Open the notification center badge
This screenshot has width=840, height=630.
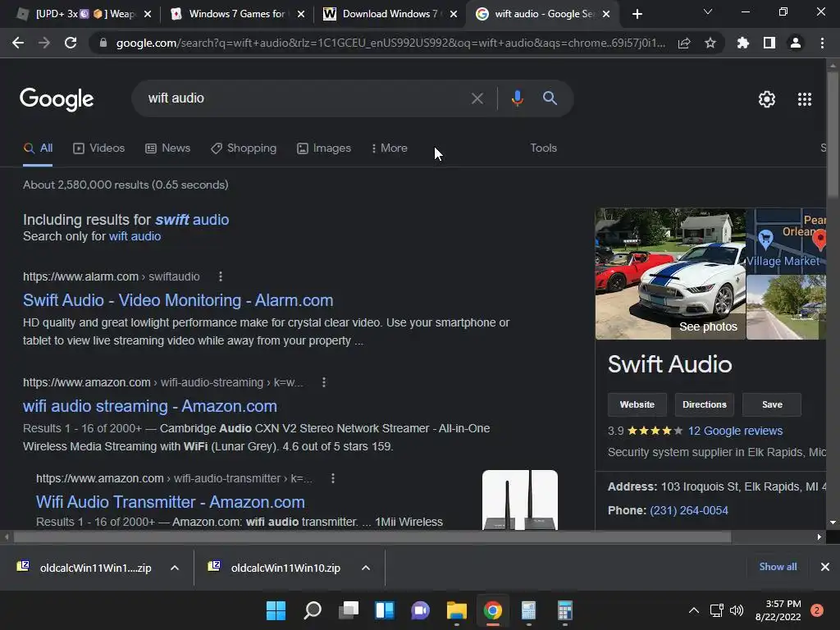click(816, 610)
